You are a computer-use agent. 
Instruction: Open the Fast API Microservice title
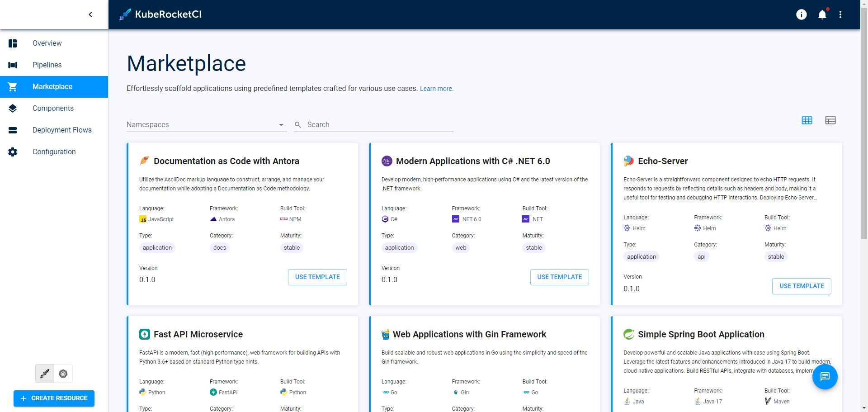(198, 334)
